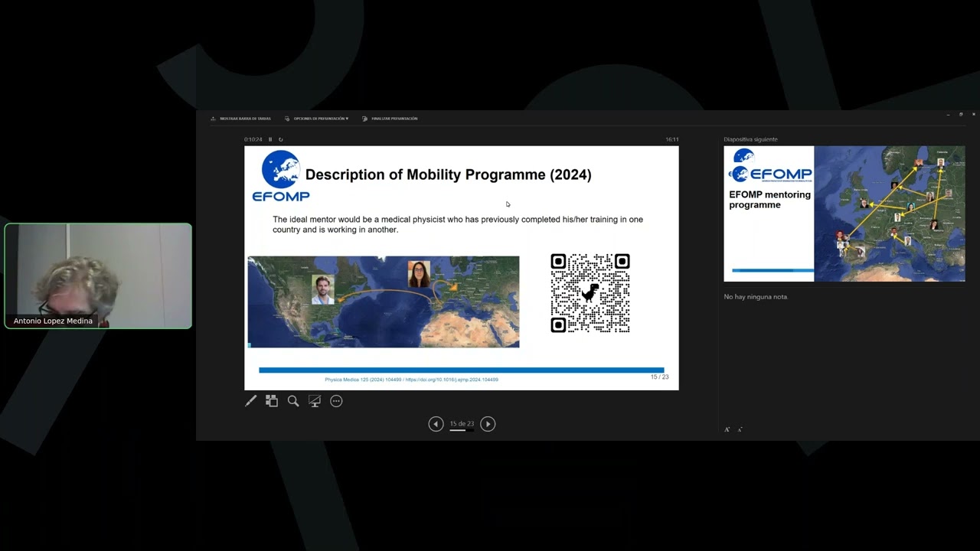Close the presenter view window
980x551 pixels.
pyautogui.click(x=974, y=115)
